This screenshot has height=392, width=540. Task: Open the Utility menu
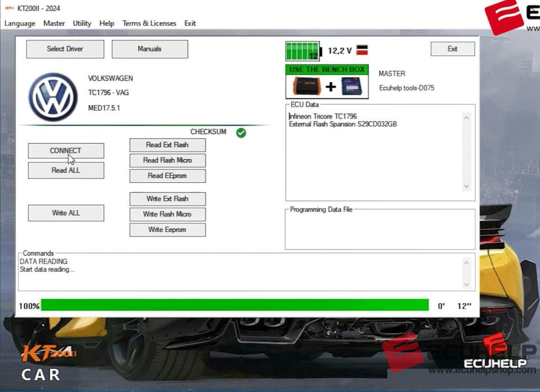coord(82,23)
